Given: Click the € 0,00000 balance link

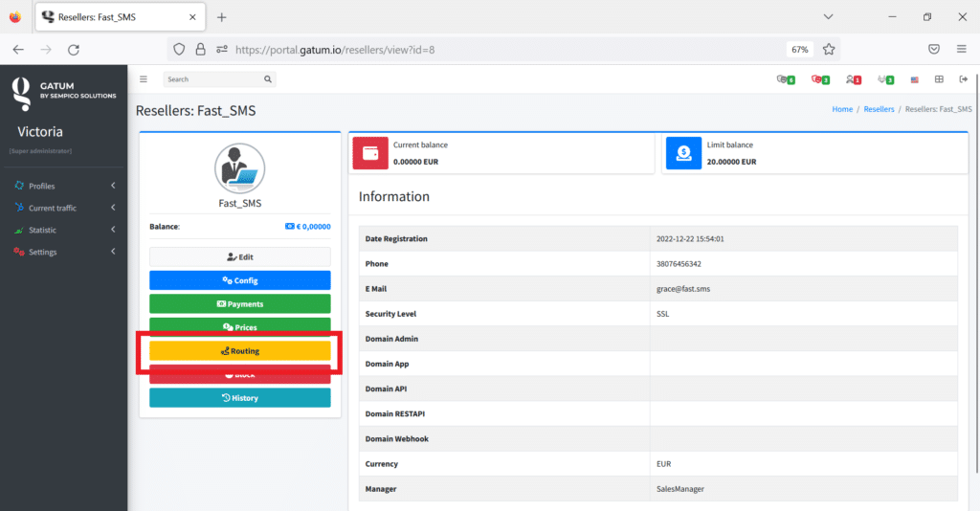Looking at the screenshot, I should [308, 227].
